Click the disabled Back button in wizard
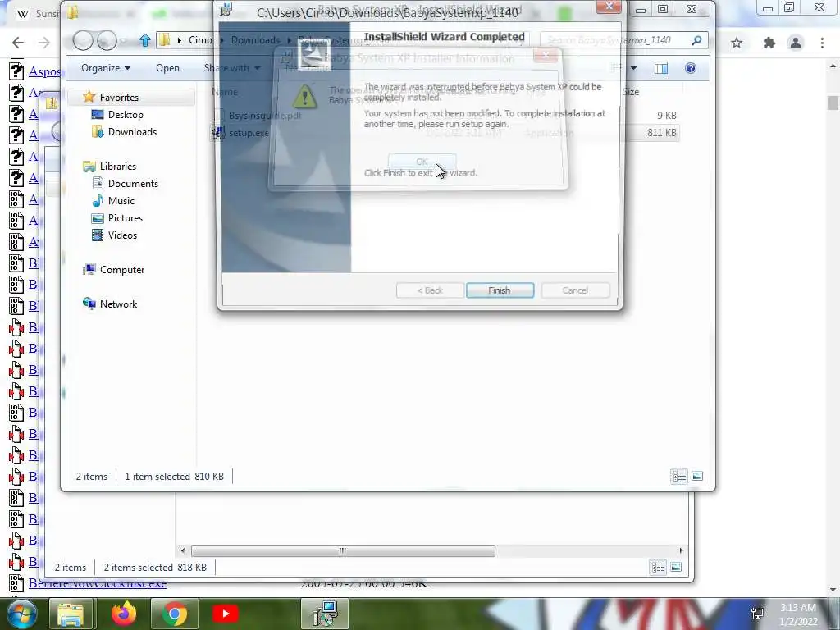The width and height of the screenshot is (840, 630). (x=430, y=290)
